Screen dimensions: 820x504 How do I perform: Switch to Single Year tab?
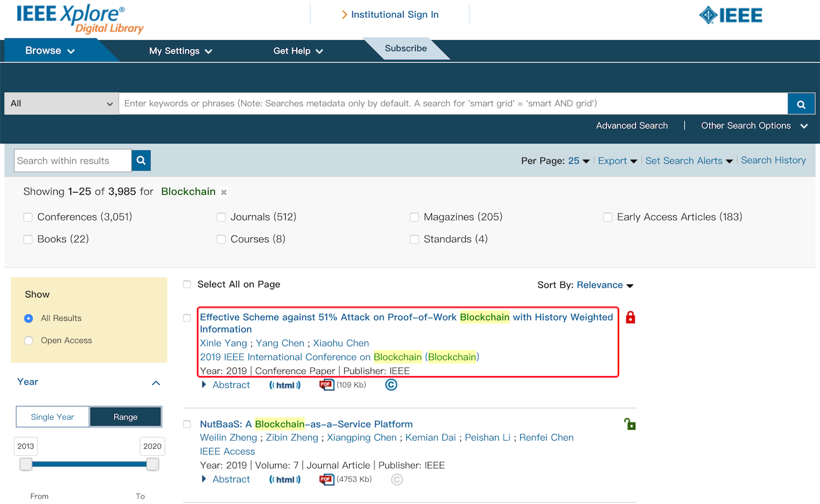(x=53, y=417)
